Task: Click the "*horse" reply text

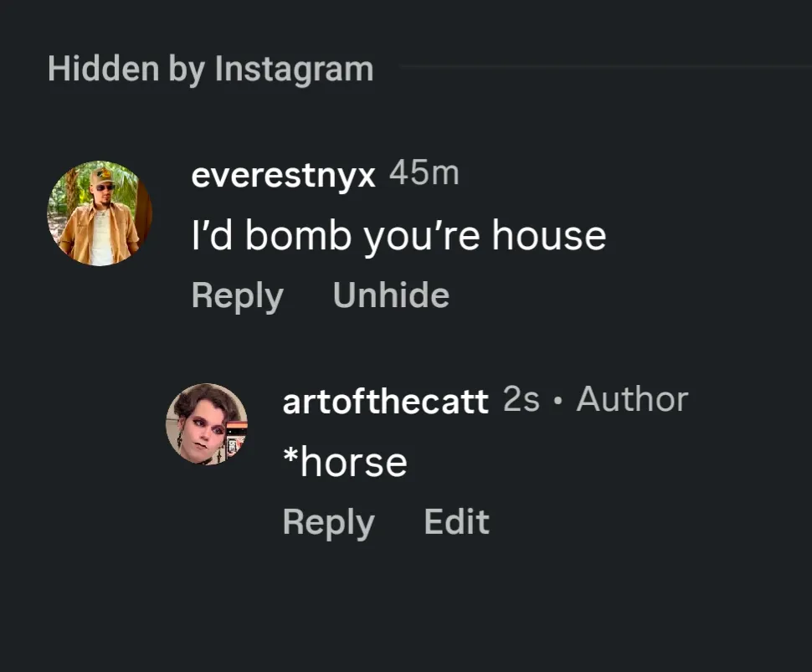Action: 346,462
